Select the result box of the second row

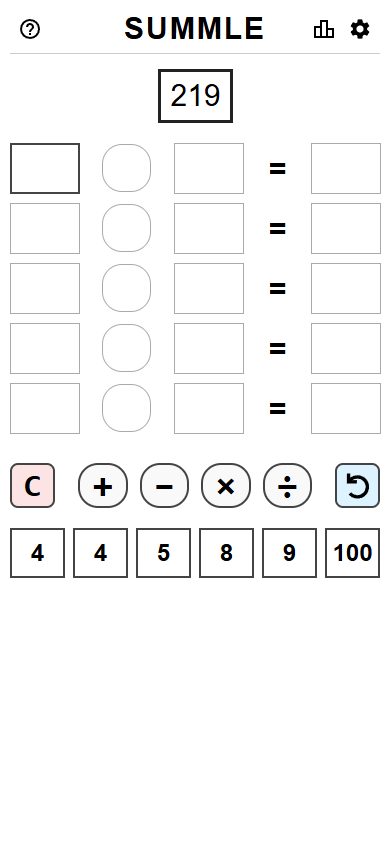click(346, 228)
